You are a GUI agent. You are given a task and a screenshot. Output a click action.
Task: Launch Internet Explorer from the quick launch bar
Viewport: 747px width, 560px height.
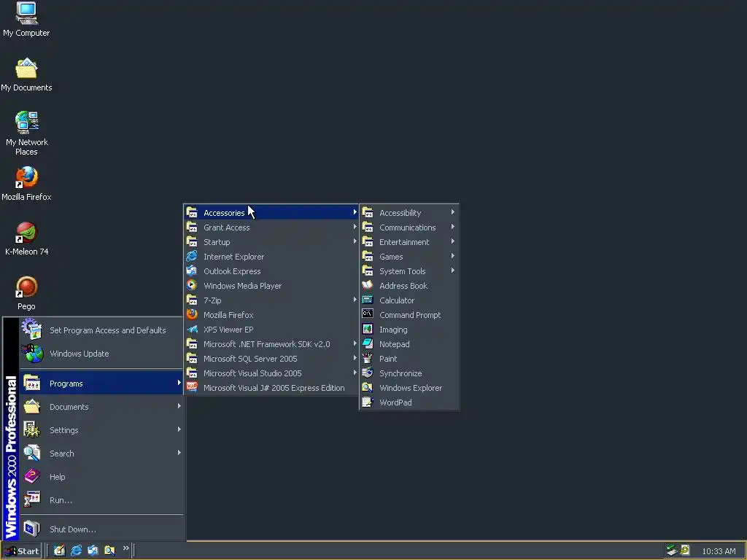76,551
